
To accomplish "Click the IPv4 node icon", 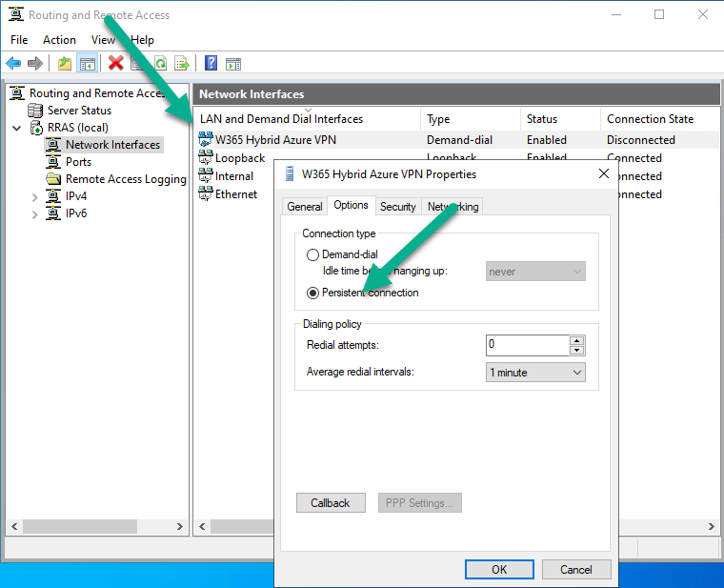I will (x=53, y=196).
